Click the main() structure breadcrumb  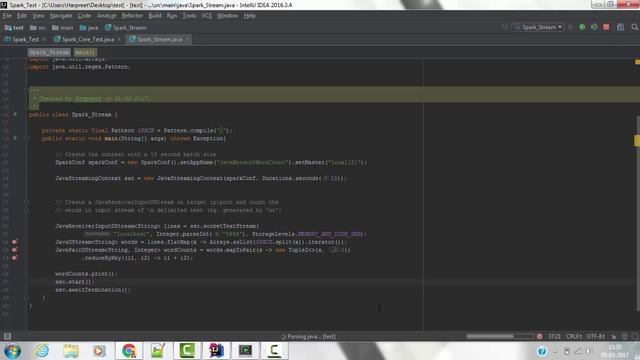pos(85,52)
